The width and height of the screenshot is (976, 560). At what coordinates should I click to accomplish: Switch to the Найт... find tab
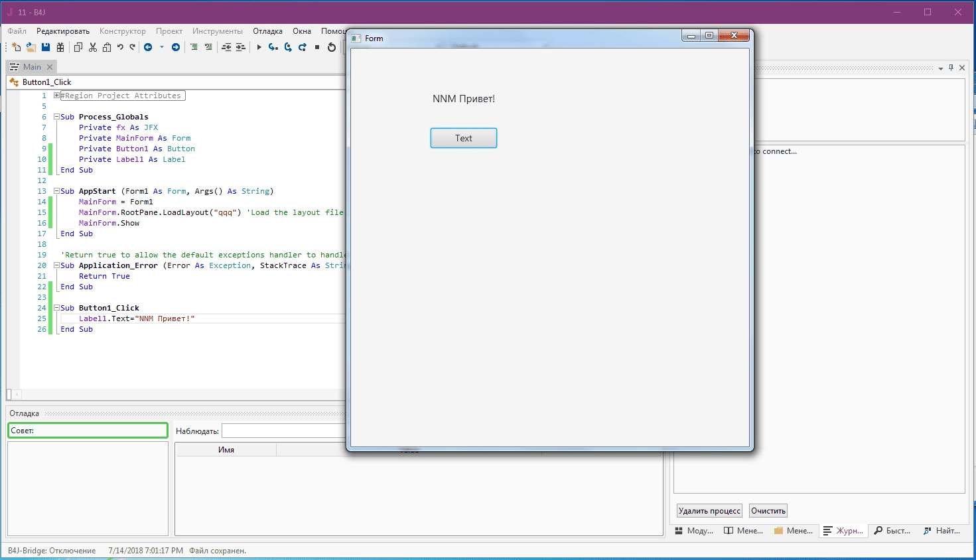(942, 531)
